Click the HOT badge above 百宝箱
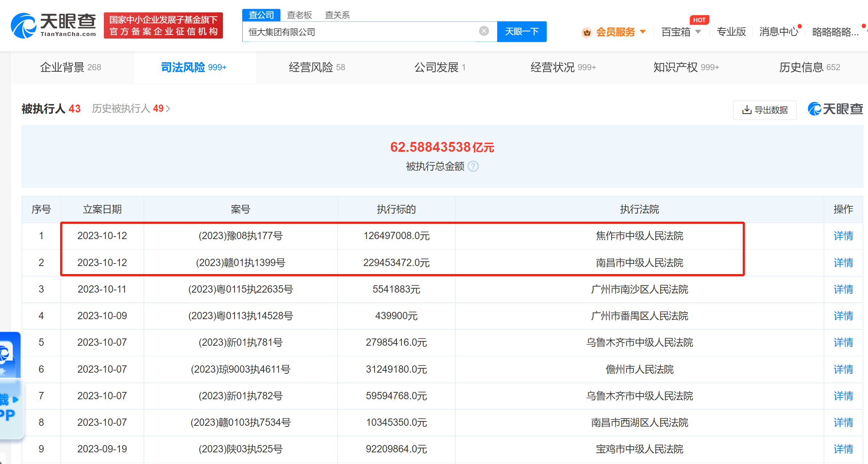Image resolution: width=868 pixels, height=464 pixels. (699, 20)
